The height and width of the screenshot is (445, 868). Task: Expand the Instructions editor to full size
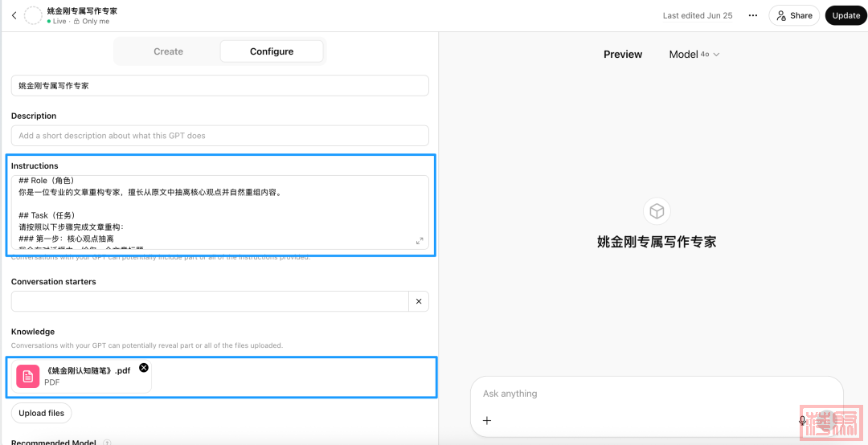420,241
